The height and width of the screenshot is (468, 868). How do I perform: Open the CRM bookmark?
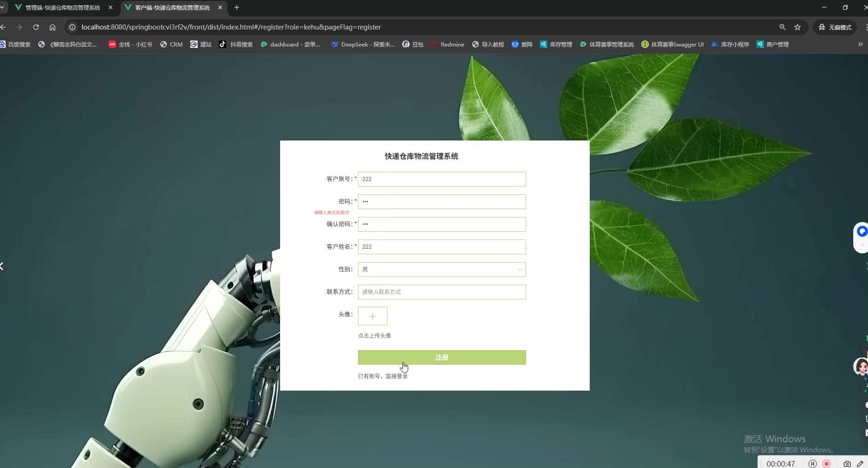click(171, 44)
